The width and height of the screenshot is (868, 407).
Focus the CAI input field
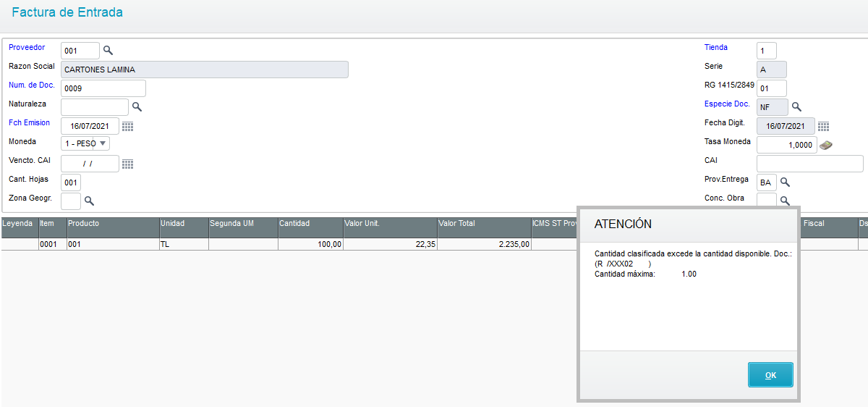coord(810,164)
